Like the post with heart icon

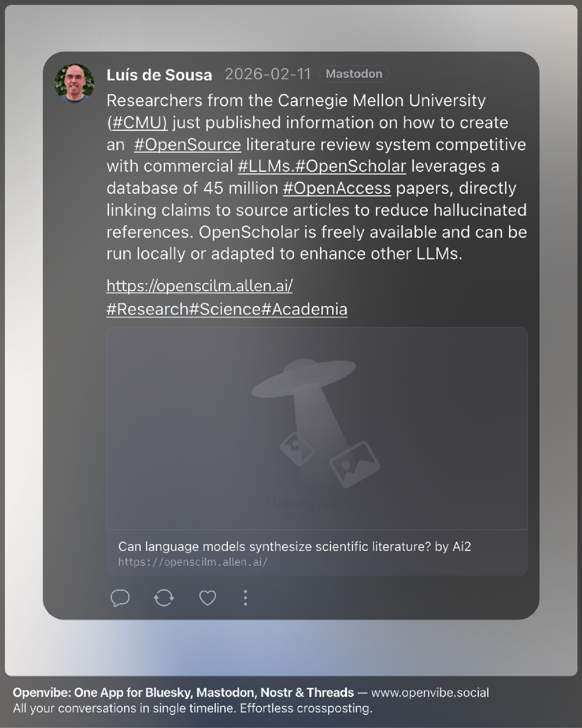pyautogui.click(x=208, y=598)
